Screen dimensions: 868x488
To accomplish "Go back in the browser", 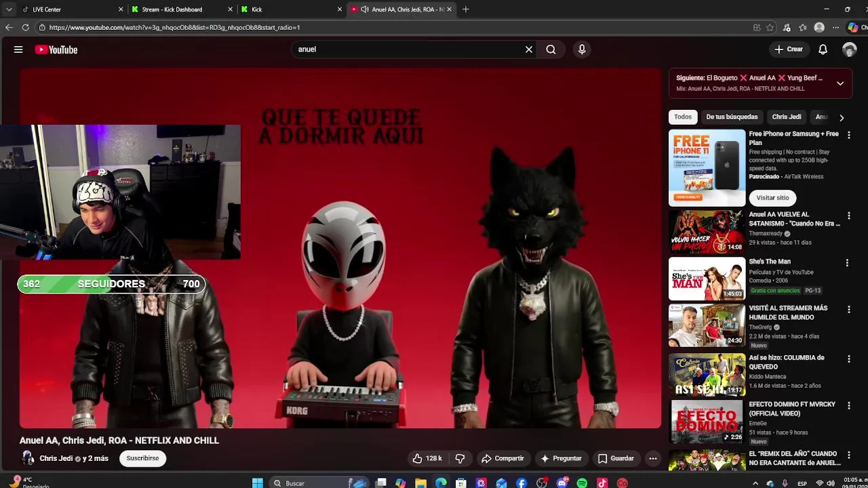I will pyautogui.click(x=9, y=28).
